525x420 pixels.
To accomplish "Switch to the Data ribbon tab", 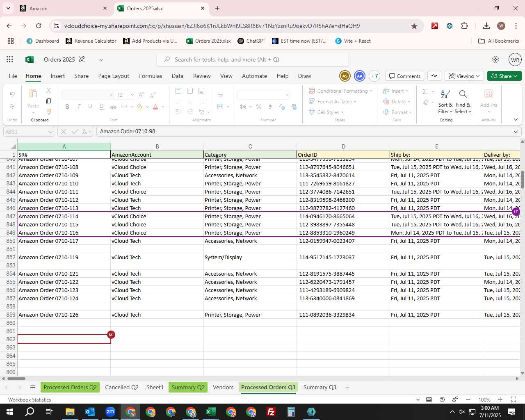I will click(178, 76).
